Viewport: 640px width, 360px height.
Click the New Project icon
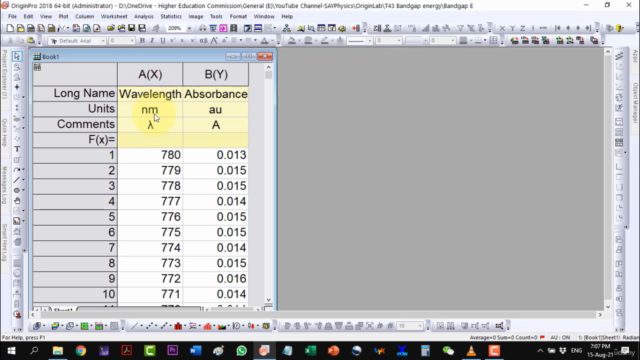pos(10,28)
